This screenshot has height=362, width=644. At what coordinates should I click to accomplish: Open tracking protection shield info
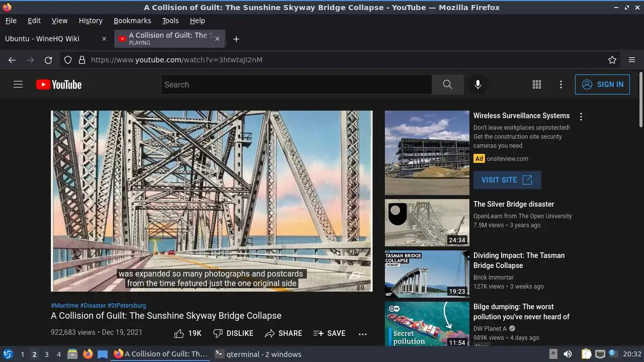tap(68, 60)
